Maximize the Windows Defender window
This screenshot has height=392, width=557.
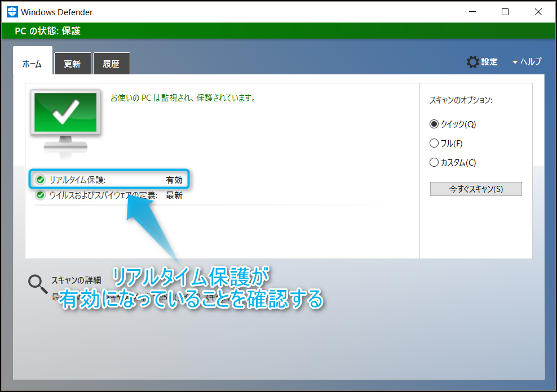tap(505, 12)
